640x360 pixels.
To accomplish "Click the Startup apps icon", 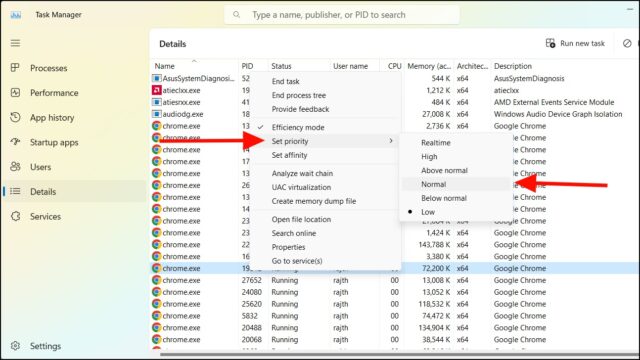I will 15,142.
